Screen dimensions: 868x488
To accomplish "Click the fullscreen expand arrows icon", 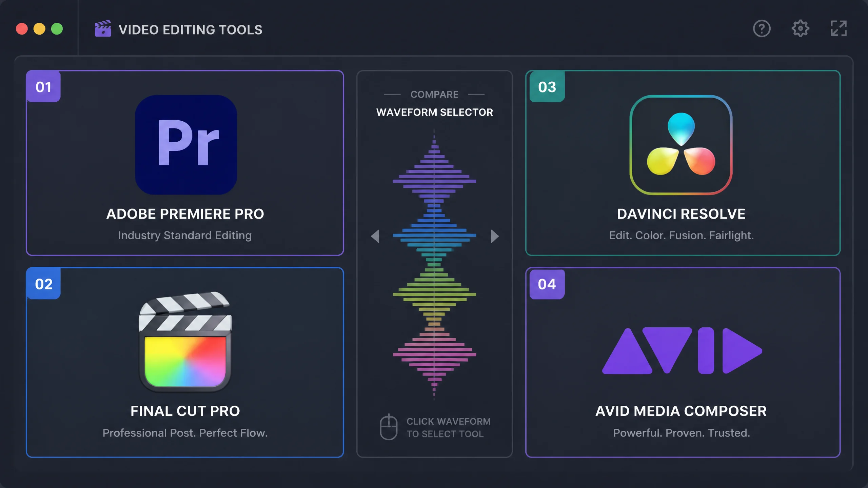I will 839,29.
